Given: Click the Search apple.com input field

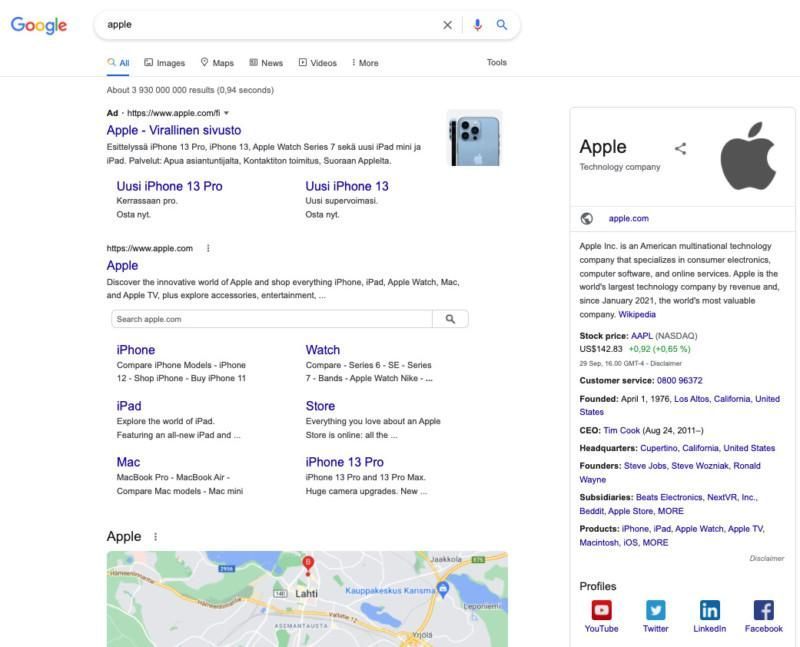Looking at the screenshot, I should point(271,319).
